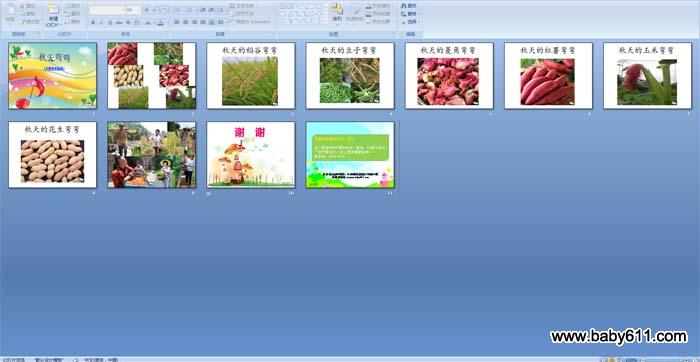Toggle underline formatting
The height and width of the screenshot is (362, 700).
(110, 22)
